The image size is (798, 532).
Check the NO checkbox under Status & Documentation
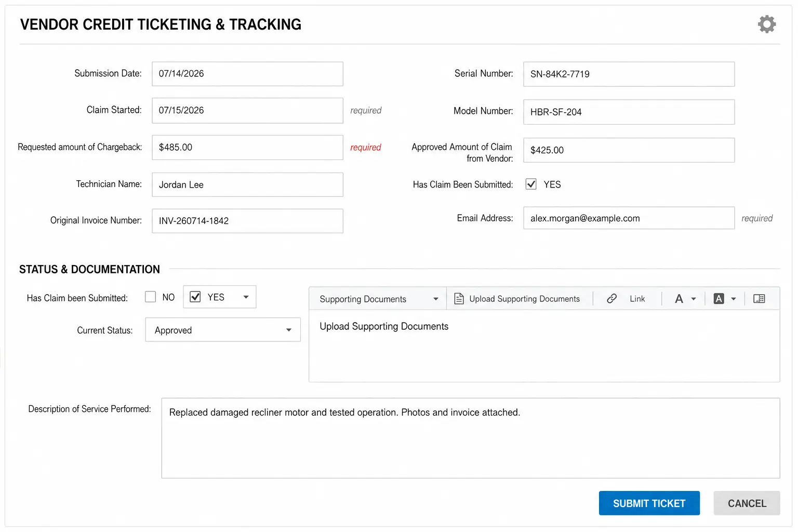pos(151,297)
